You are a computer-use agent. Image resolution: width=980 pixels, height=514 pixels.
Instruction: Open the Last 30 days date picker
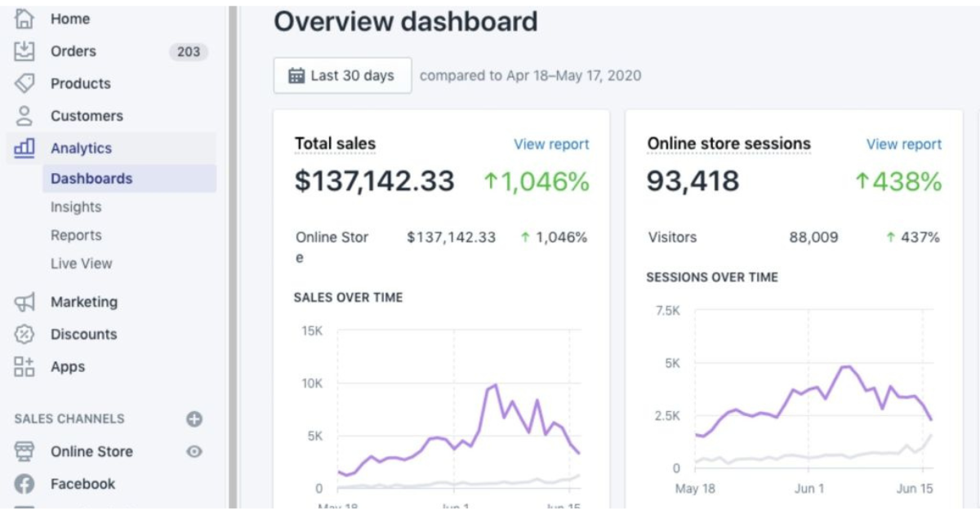point(342,76)
